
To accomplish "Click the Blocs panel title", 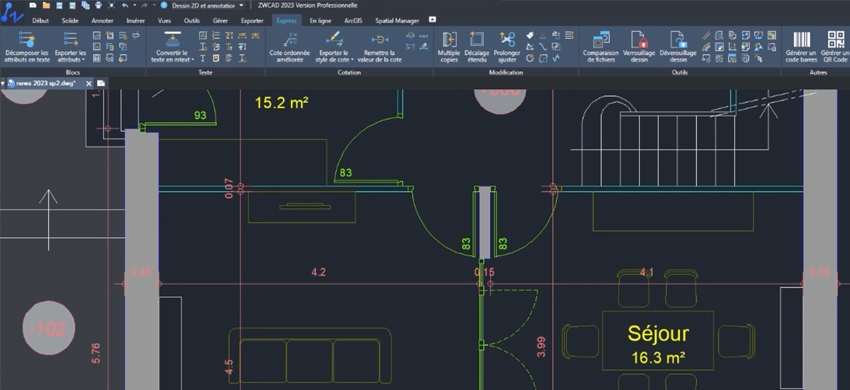I will click(x=72, y=72).
